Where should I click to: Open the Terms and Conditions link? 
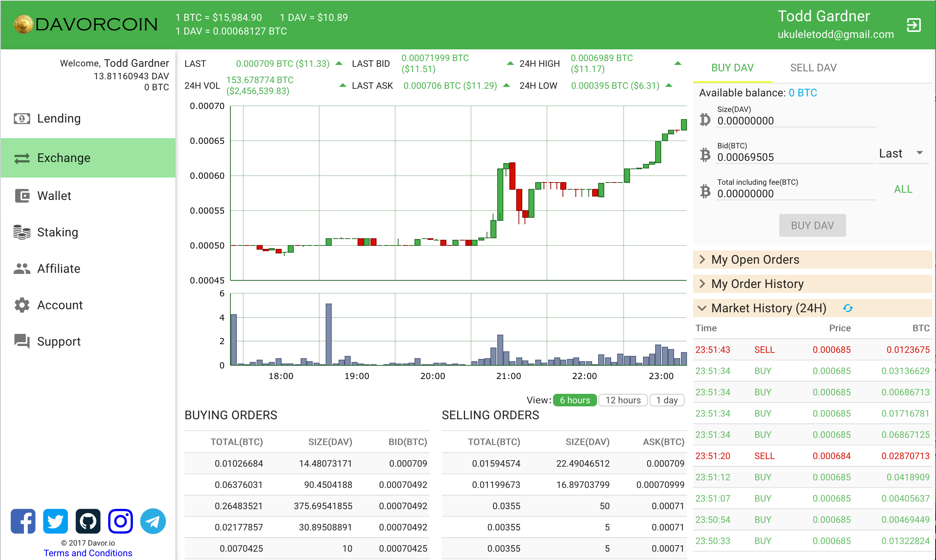click(x=88, y=553)
